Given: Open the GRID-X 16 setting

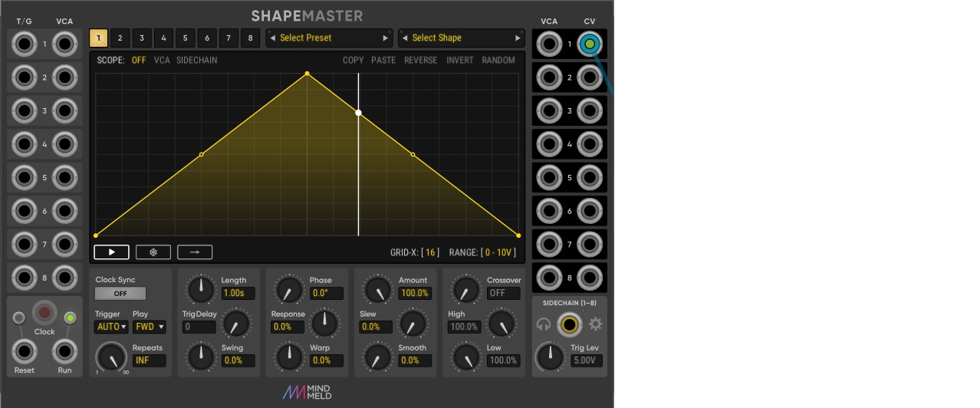Looking at the screenshot, I should click(415, 252).
